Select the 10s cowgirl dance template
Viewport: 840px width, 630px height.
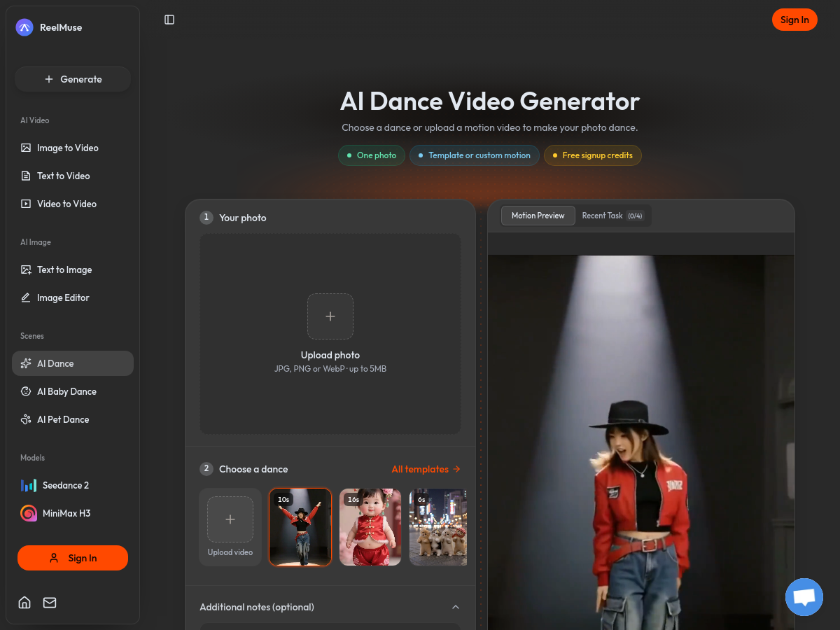pyautogui.click(x=300, y=527)
